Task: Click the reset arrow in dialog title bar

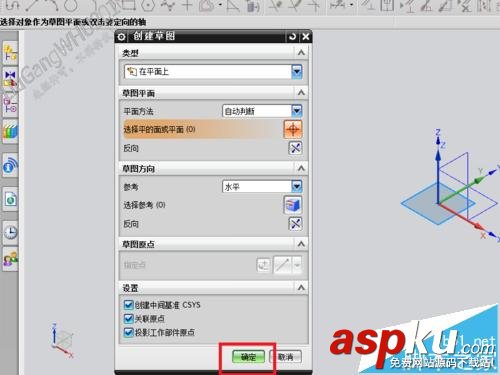Action: point(292,37)
